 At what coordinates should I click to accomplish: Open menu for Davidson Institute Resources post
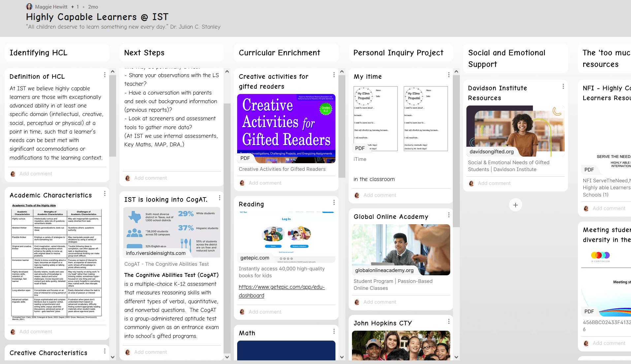[x=563, y=86]
